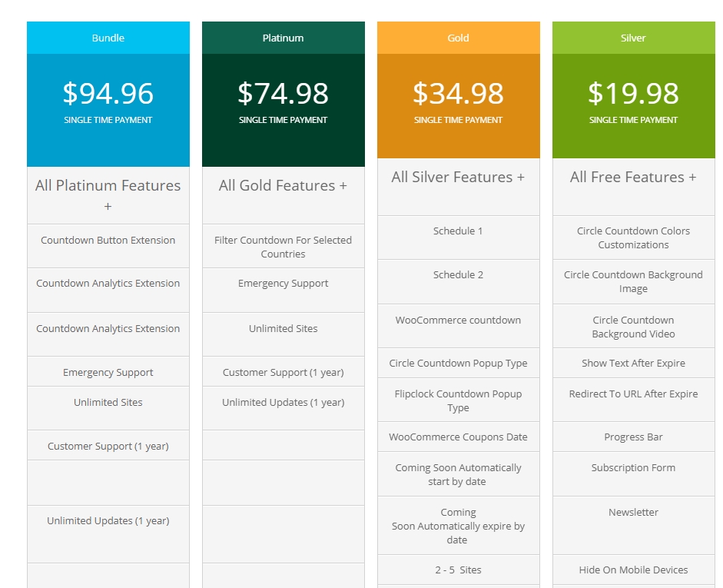
Task: Click "Coming Soon Automatically start by date"
Action: (459, 474)
